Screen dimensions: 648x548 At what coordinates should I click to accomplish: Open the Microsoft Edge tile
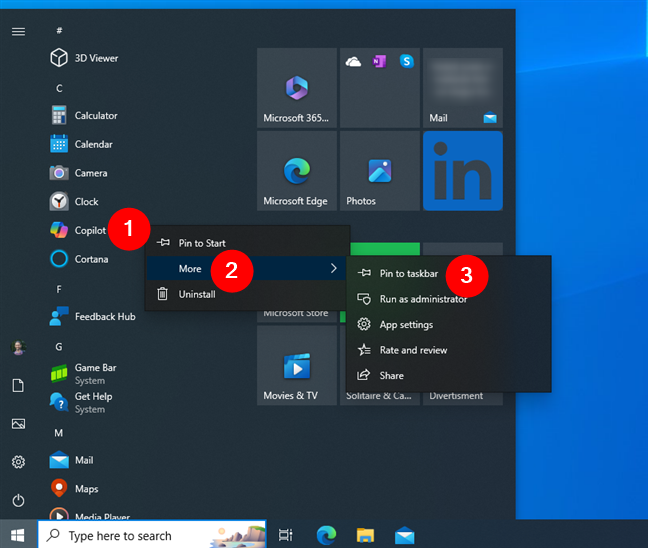296,171
